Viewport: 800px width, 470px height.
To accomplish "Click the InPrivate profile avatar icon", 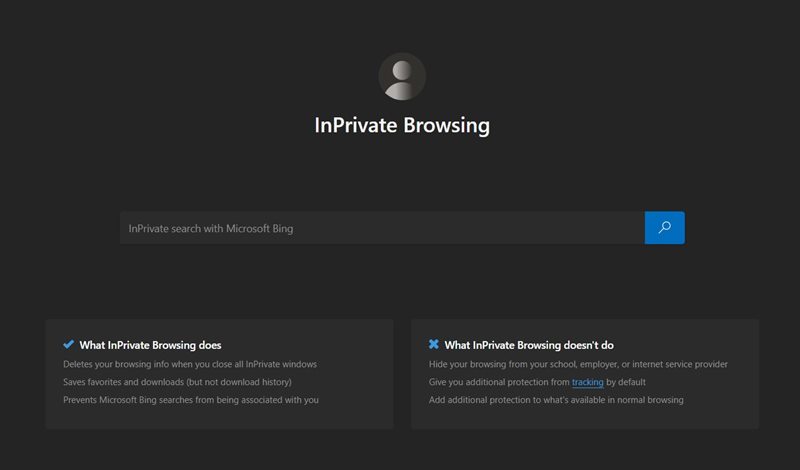I will pos(402,77).
